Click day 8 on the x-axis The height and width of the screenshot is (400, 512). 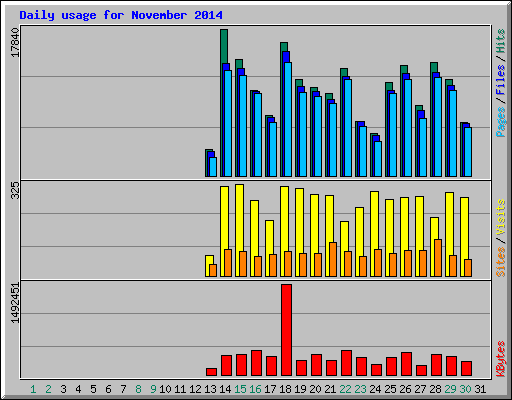click(x=138, y=389)
